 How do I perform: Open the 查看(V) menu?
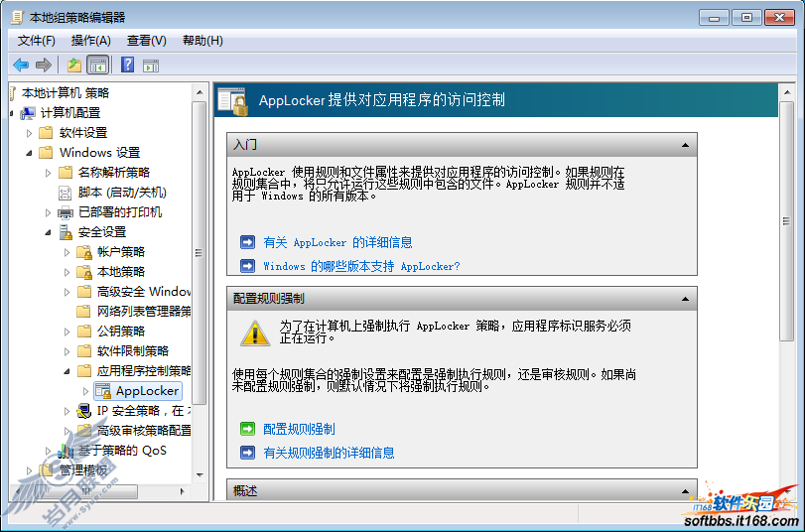tap(146, 41)
